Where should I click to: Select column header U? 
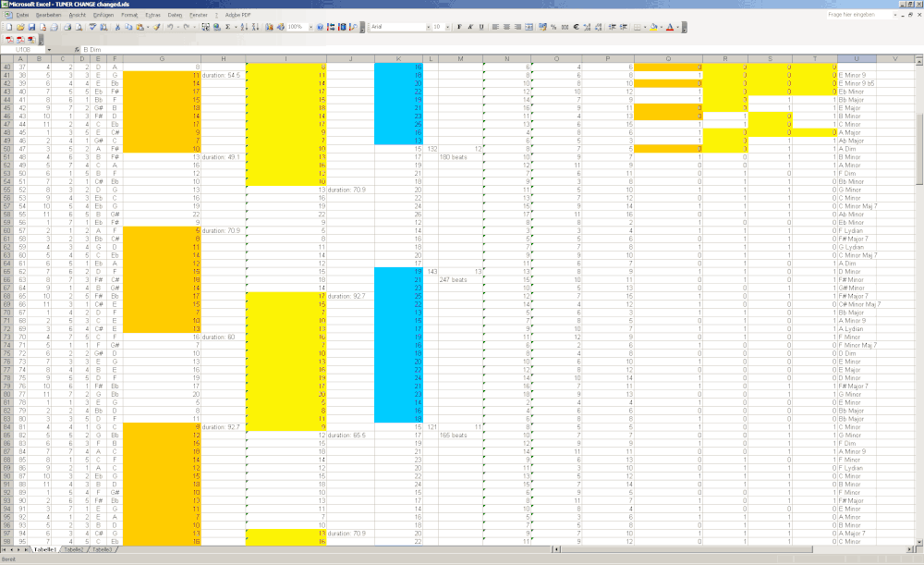tap(857, 58)
